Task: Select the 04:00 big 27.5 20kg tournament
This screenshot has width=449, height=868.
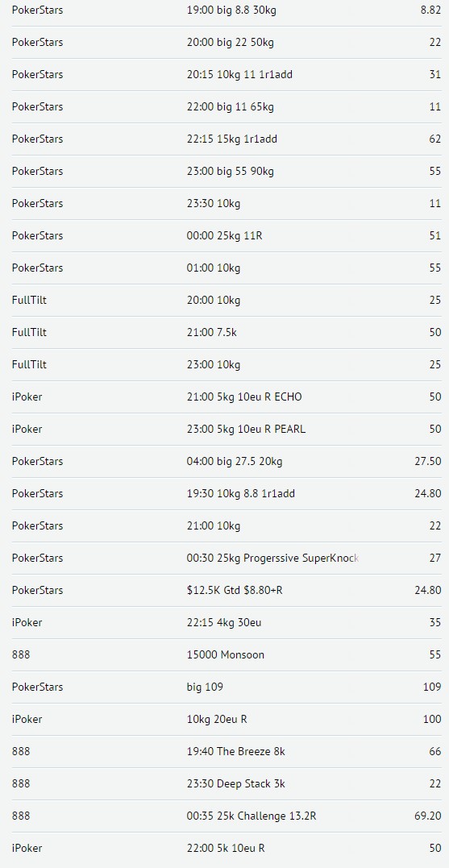Action: (224, 461)
